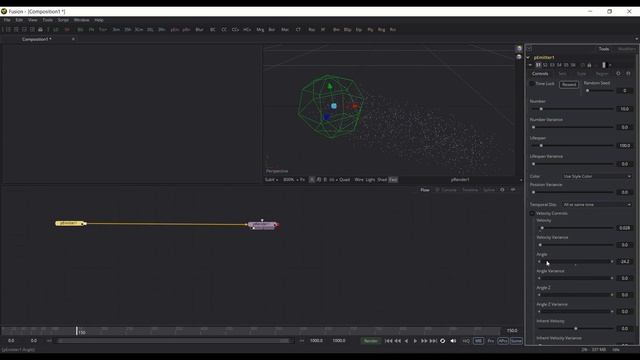Screen dimensions: 640x360
Task: Open the Quad view dropdown
Action: pos(344,180)
